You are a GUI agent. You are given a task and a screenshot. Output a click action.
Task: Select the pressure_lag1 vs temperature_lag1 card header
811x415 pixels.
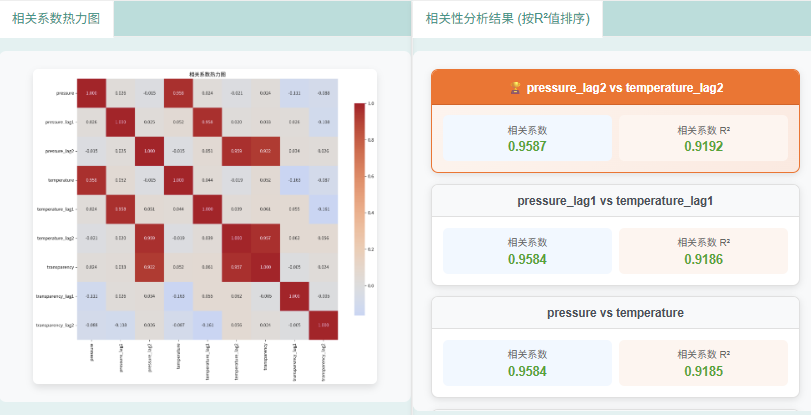(615, 201)
